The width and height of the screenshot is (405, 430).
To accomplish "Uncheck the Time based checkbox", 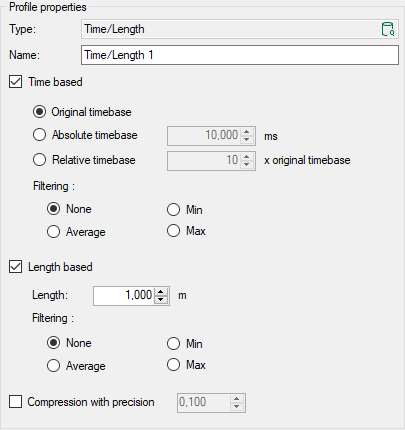I will (x=16, y=82).
